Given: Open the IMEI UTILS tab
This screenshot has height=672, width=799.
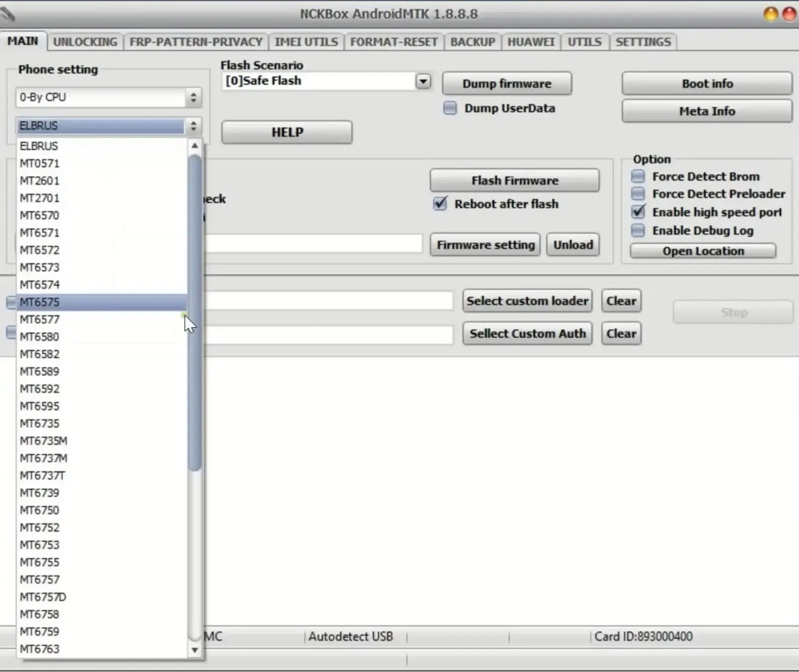Looking at the screenshot, I should [306, 42].
